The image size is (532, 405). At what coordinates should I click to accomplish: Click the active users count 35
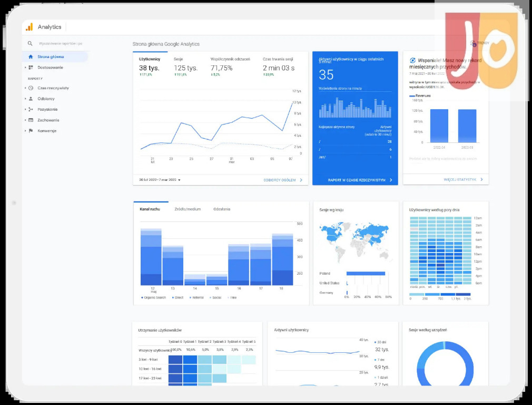click(x=326, y=75)
